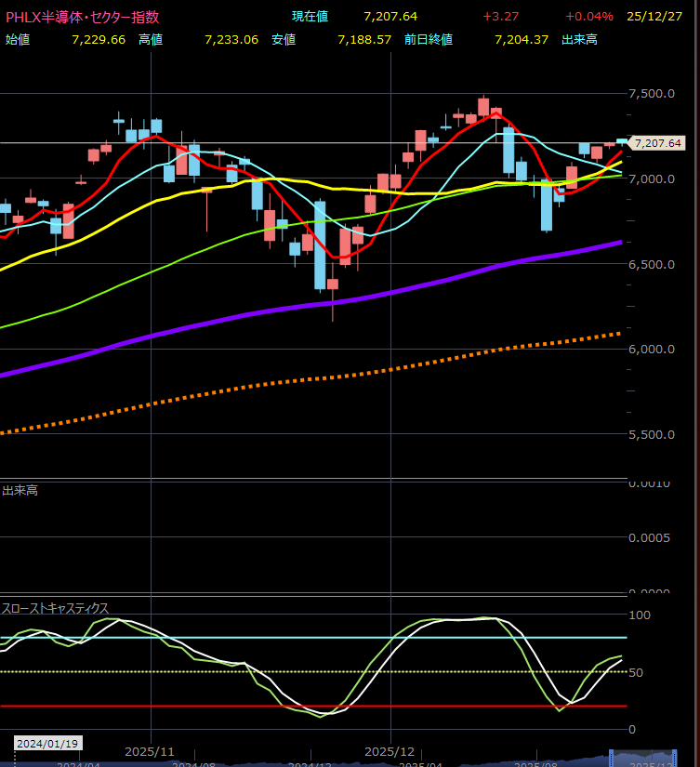Click the +0.04% percentage change
The width and height of the screenshot is (700, 767).
[588, 17]
